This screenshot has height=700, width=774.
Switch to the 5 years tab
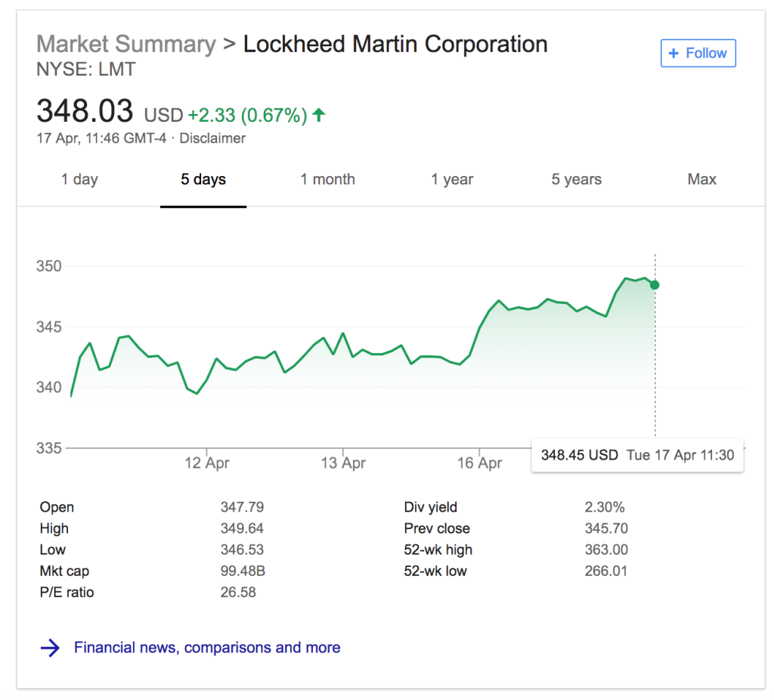point(576,180)
